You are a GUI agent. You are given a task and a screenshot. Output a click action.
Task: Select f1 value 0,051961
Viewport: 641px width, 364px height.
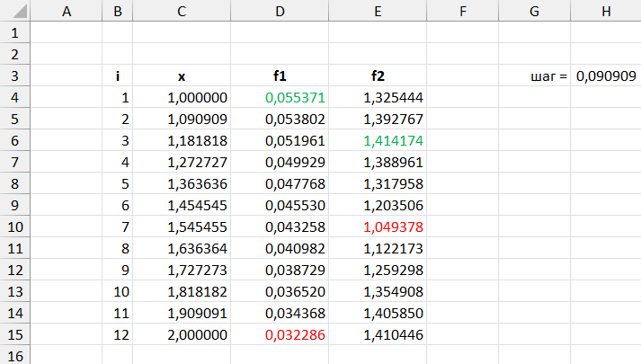tap(280, 140)
